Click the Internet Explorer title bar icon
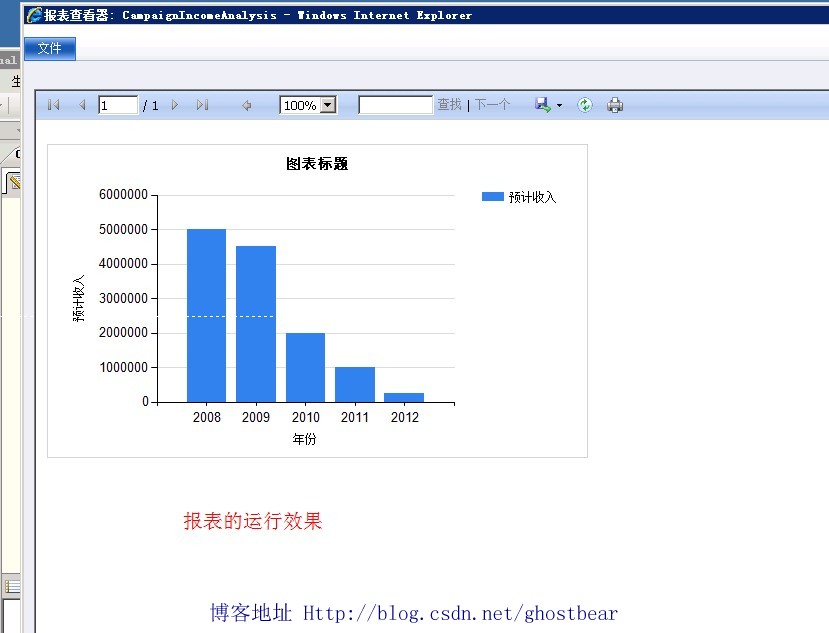Image resolution: width=829 pixels, height=633 pixels. (34, 15)
